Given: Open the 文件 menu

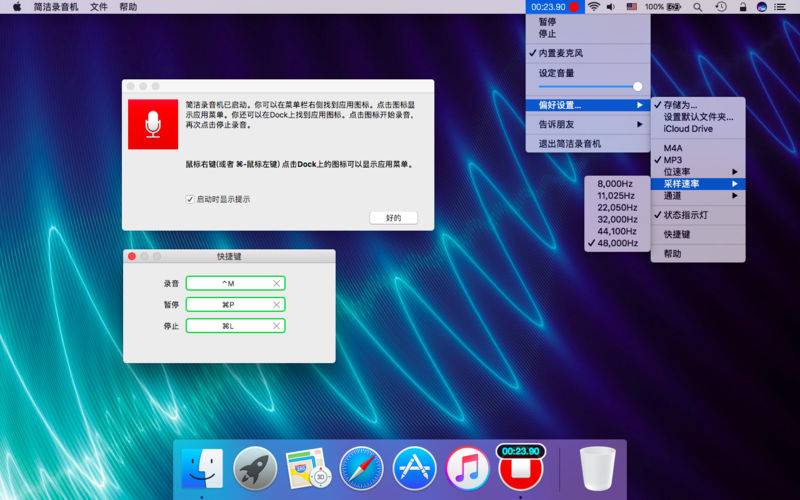Looking at the screenshot, I should [99, 7].
